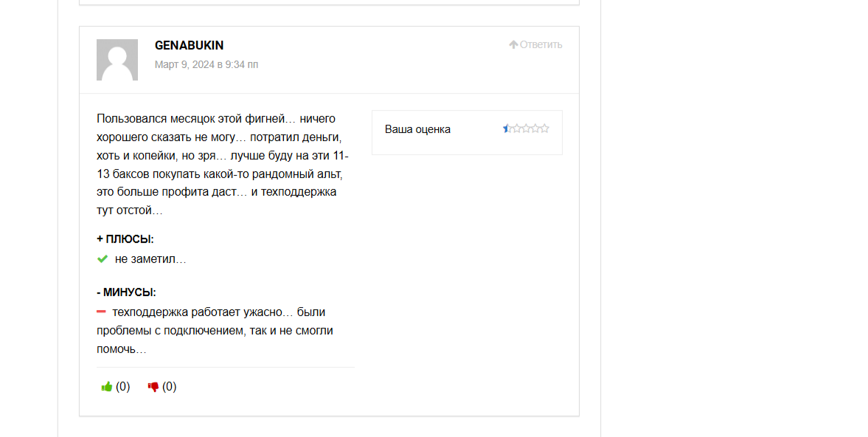The height and width of the screenshot is (437, 868).
Task: Select the third rating star
Action: (x=526, y=128)
